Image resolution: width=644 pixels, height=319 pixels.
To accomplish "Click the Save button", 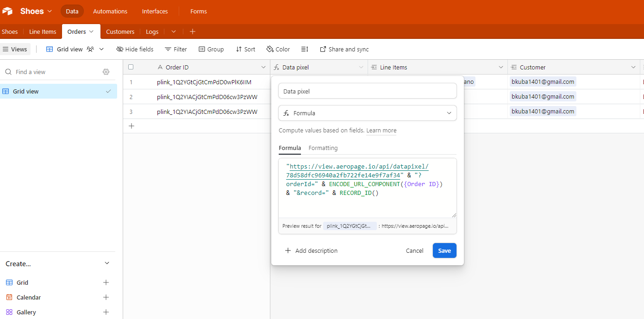I will [x=444, y=250].
